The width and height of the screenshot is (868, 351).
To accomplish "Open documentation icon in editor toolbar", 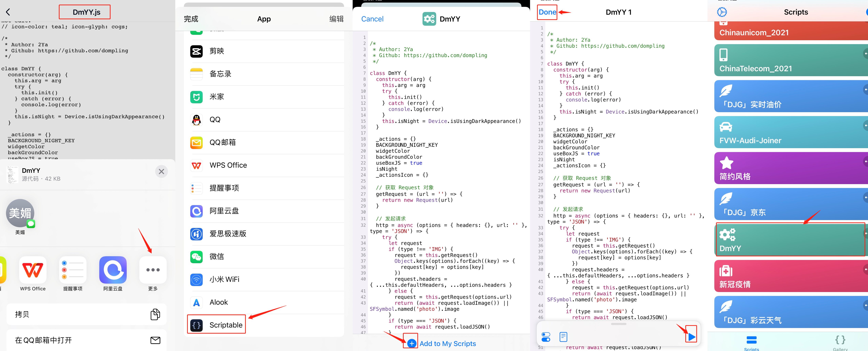I will (563, 337).
